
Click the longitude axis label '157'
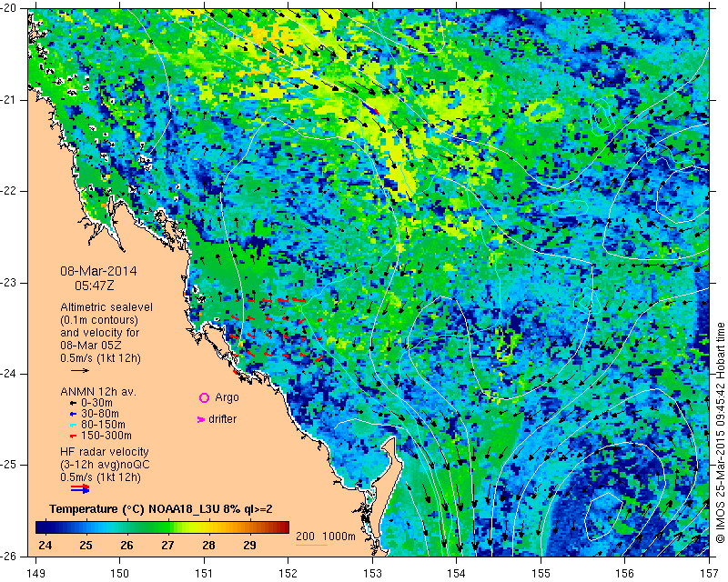tap(710, 574)
